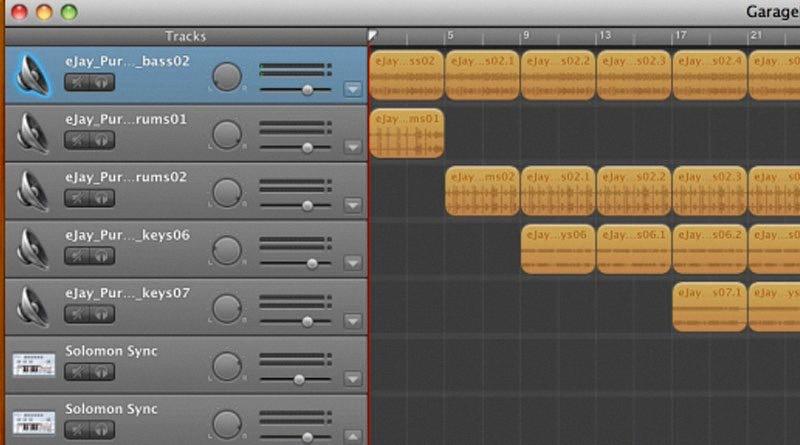Select the eJay_Pur..._keys06 track speaker icon
This screenshot has height=445, width=800.
click(33, 250)
